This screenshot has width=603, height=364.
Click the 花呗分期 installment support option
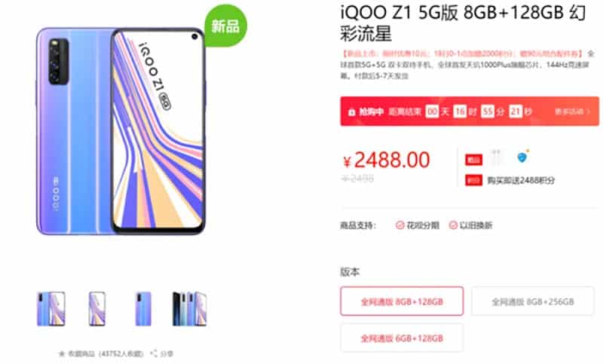418,225
